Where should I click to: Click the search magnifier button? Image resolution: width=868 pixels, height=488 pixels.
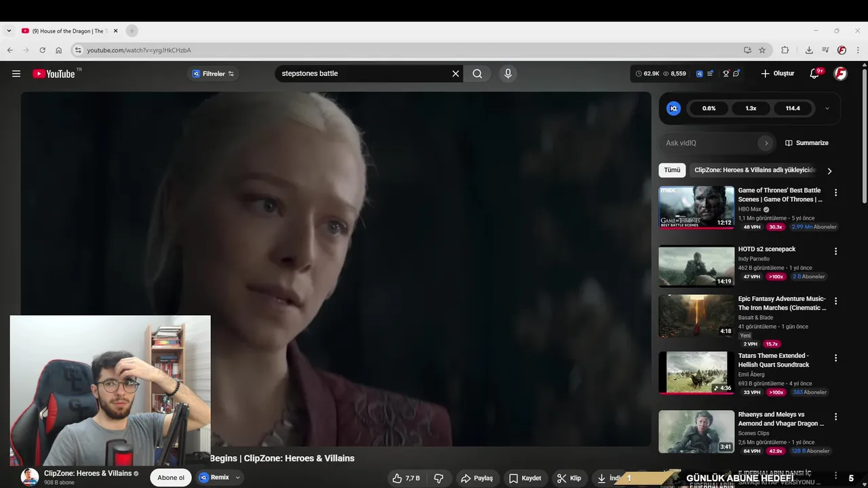477,74
